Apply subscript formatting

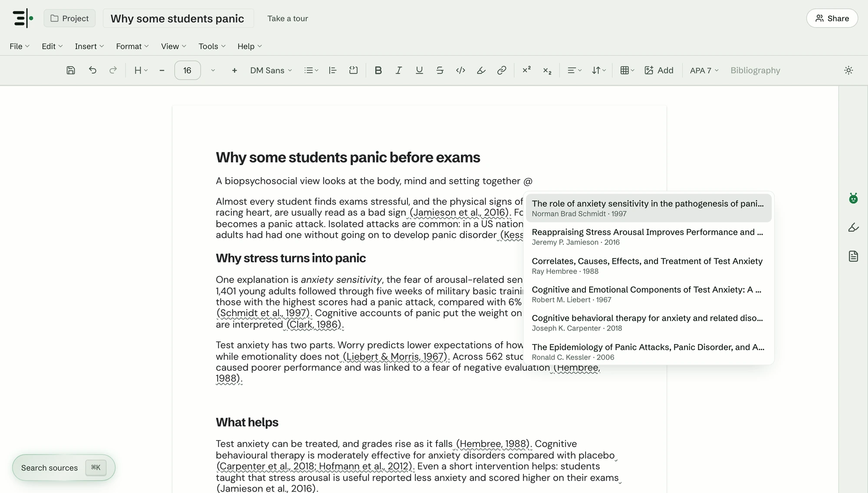[547, 70]
